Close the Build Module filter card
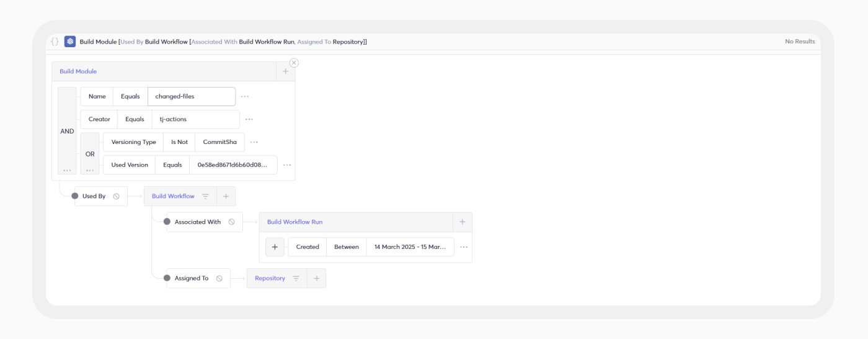 pos(294,63)
